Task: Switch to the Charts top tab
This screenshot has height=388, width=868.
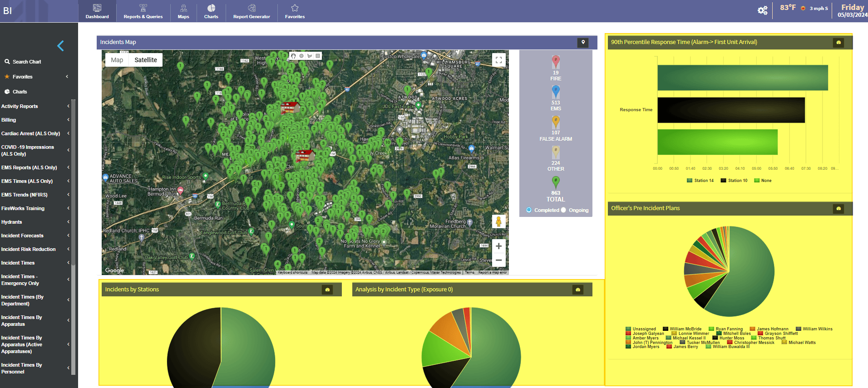Action: point(211,11)
